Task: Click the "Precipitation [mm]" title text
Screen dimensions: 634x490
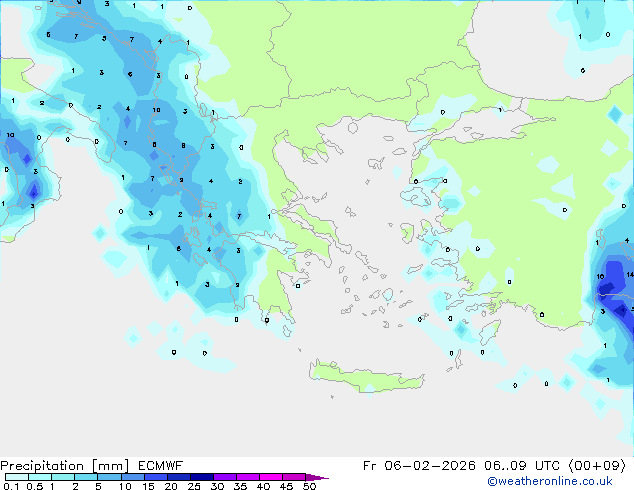Action: pos(65,466)
